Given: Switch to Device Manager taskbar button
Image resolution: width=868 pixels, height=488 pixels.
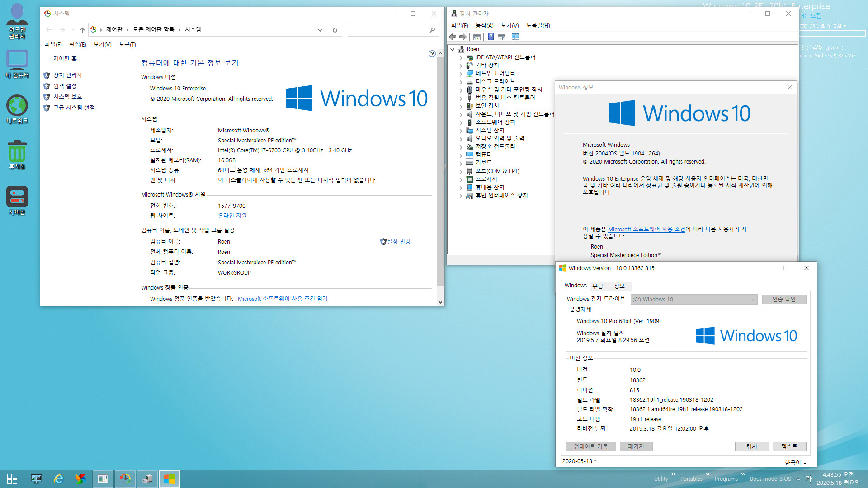Looking at the screenshot, I should click(147, 479).
